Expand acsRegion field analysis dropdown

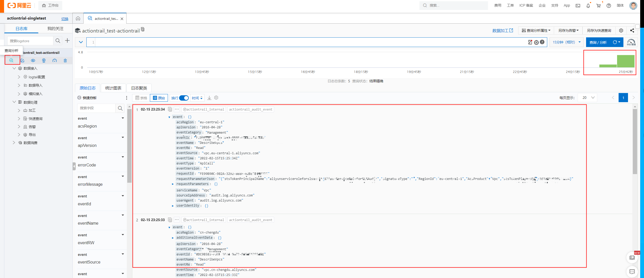tap(123, 118)
